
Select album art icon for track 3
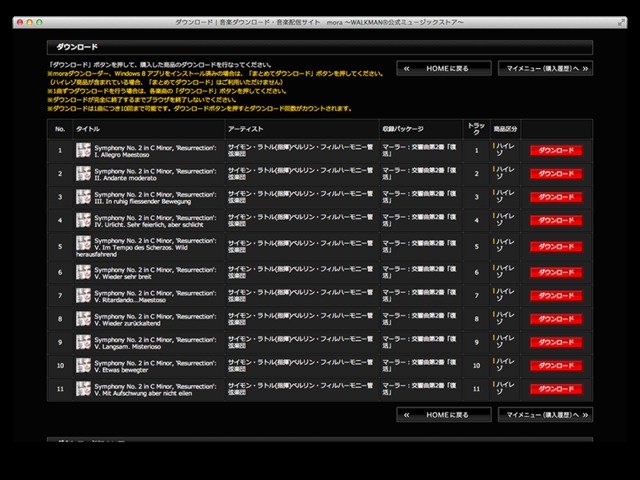(83, 197)
